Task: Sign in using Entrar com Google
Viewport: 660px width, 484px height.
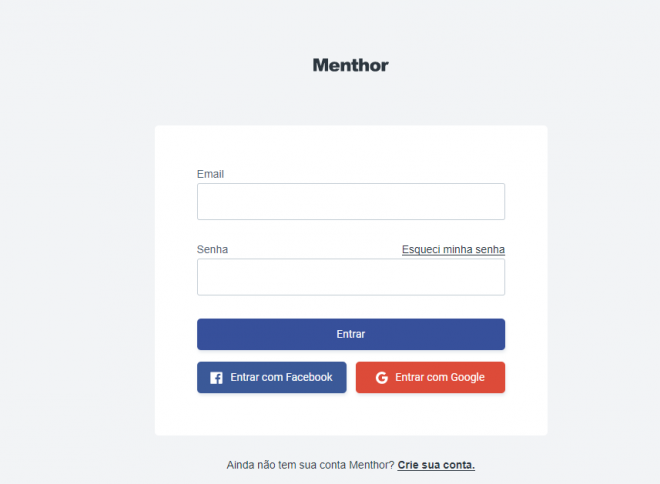Action: pyautogui.click(x=430, y=378)
